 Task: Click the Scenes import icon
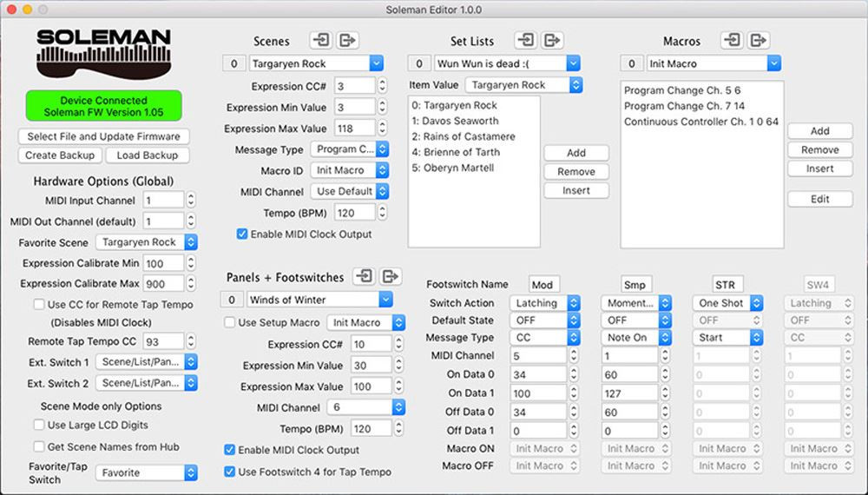(x=322, y=40)
